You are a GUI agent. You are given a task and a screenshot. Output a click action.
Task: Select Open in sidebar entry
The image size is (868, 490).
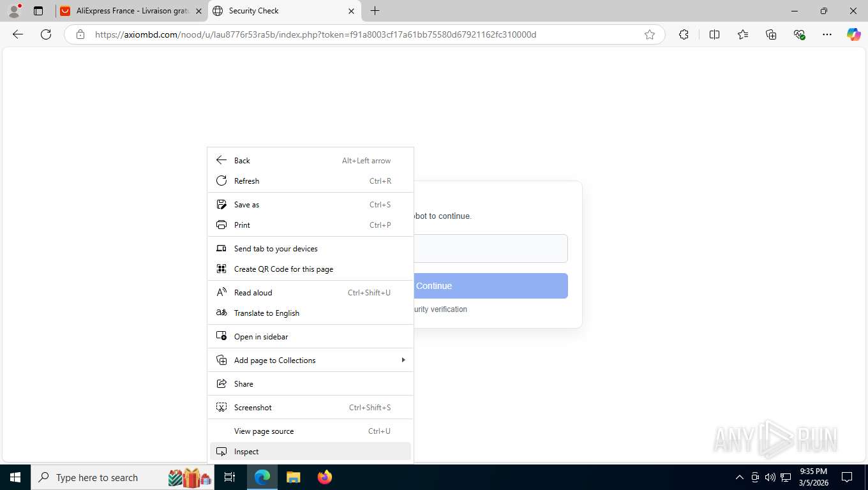click(310, 337)
